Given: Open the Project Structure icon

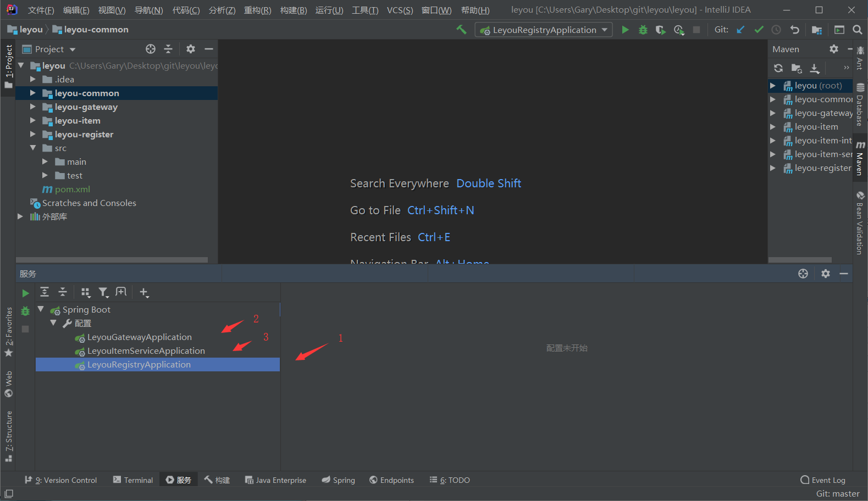Looking at the screenshot, I should click(817, 30).
